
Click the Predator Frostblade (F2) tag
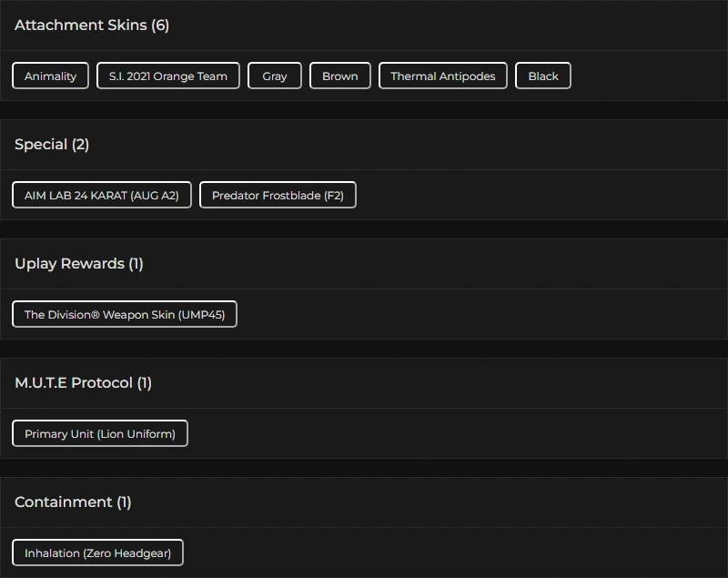pos(278,195)
